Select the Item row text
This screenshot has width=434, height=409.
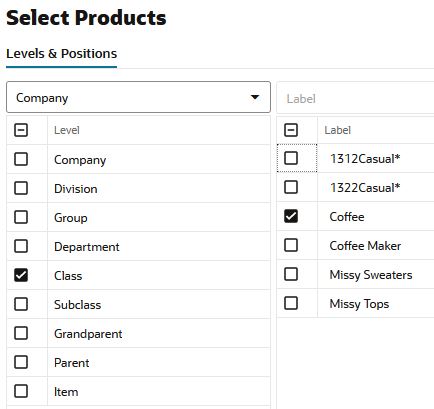pos(66,392)
